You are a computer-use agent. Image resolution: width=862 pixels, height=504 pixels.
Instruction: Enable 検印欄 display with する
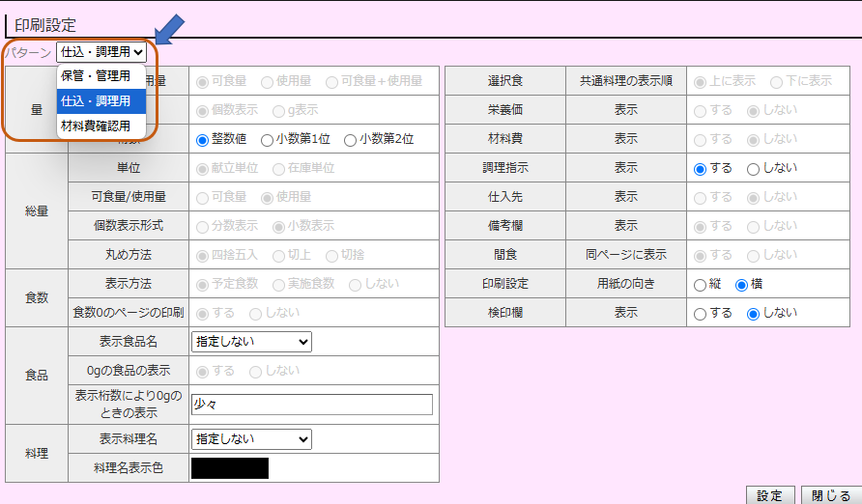click(701, 314)
